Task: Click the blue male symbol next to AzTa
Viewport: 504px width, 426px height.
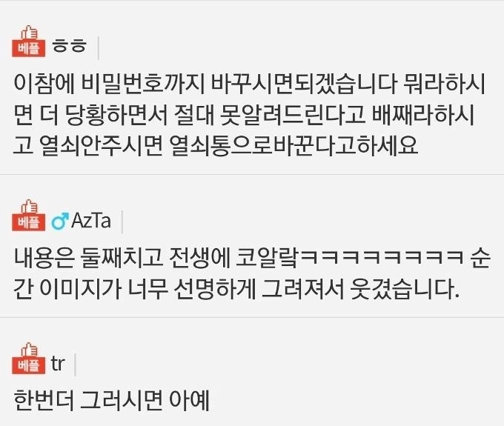Action: (x=60, y=221)
